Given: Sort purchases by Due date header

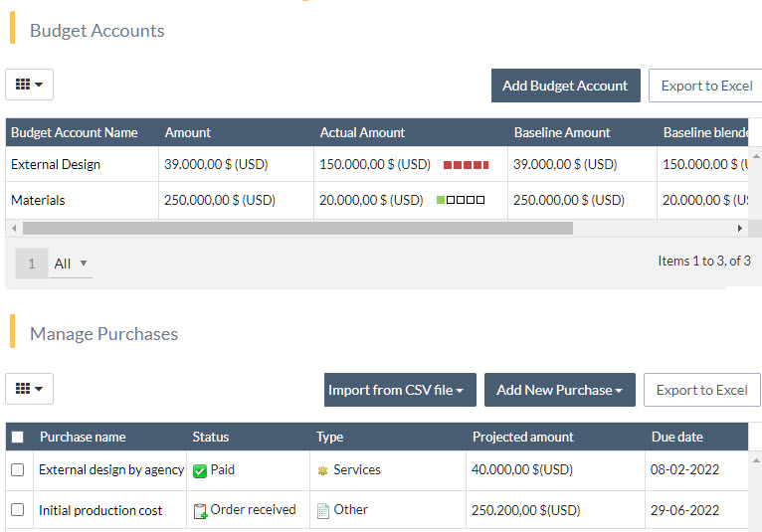Looking at the screenshot, I should click(x=677, y=437).
